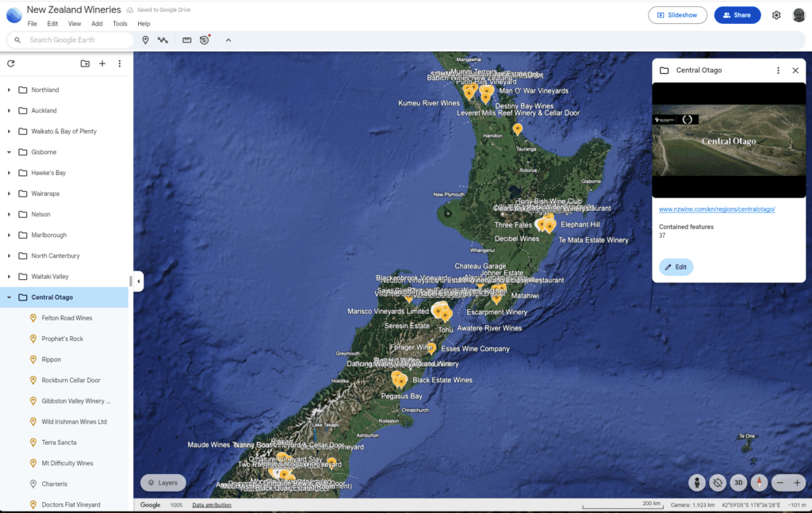
Task: Click the Terra Sancta placemark icon
Action: coord(33,442)
